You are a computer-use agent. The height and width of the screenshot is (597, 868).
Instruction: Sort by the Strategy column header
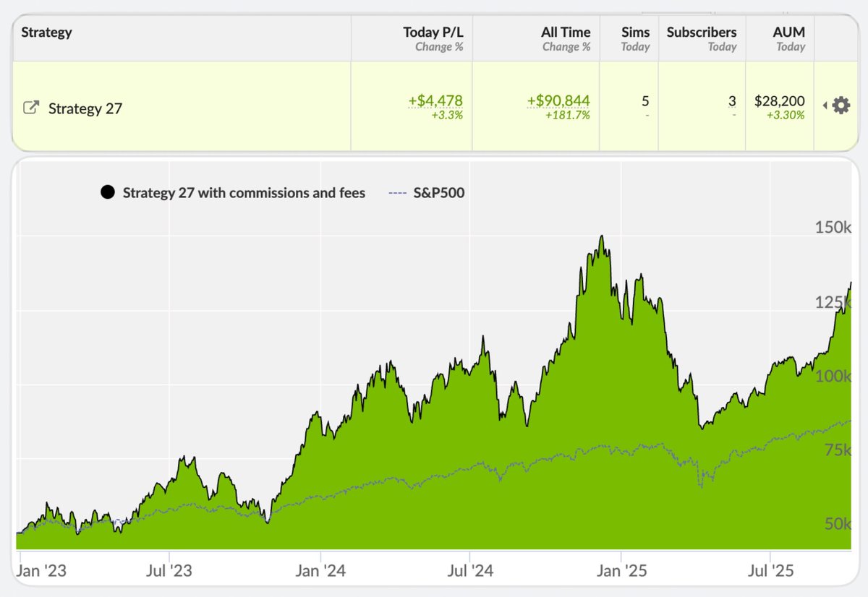(48, 32)
